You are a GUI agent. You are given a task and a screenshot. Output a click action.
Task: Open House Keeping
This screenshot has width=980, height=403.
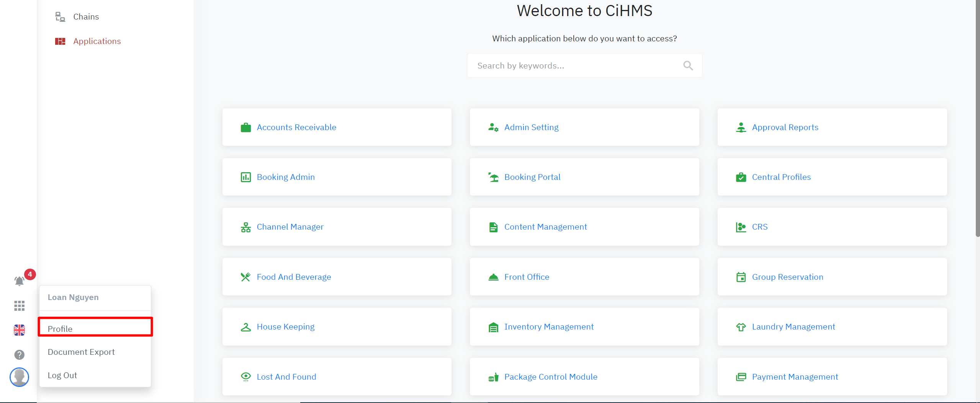337,327
